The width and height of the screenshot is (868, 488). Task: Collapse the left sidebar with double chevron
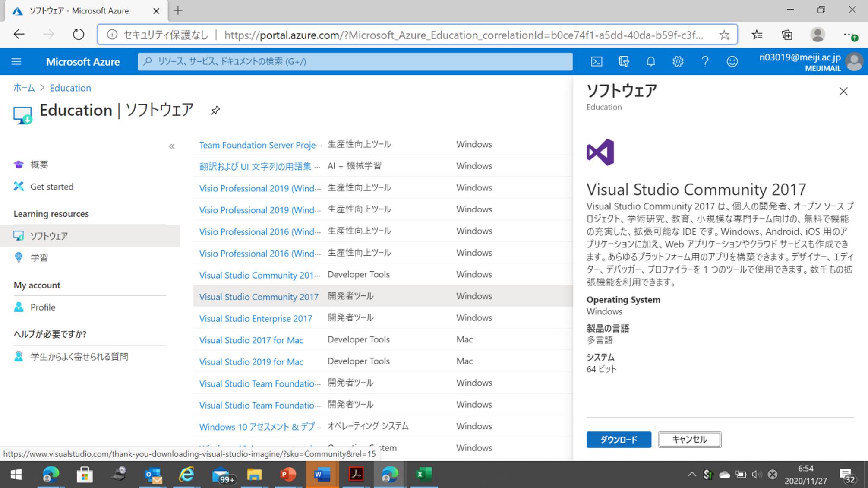coord(172,146)
